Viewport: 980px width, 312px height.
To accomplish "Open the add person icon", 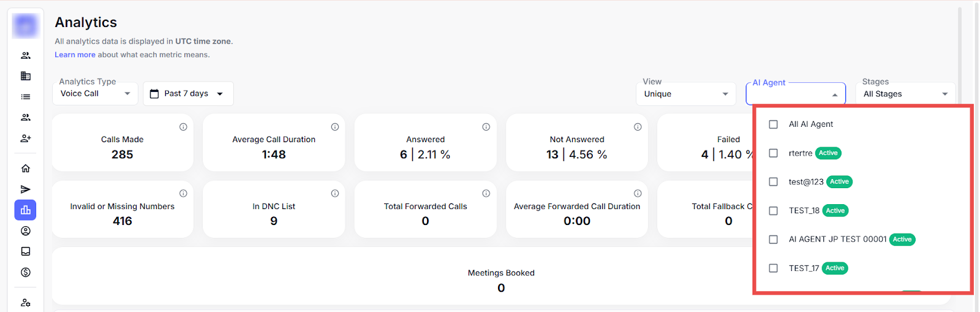I will click(26, 139).
